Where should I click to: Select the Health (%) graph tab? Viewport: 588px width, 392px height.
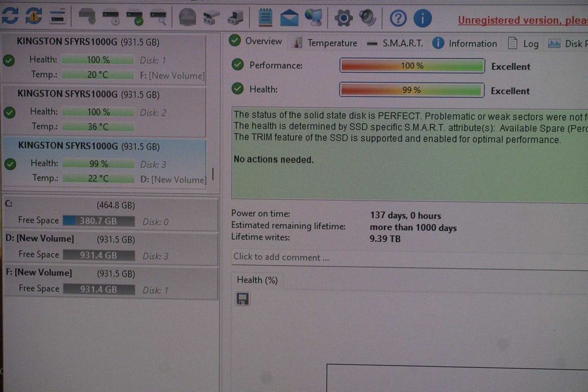click(258, 280)
